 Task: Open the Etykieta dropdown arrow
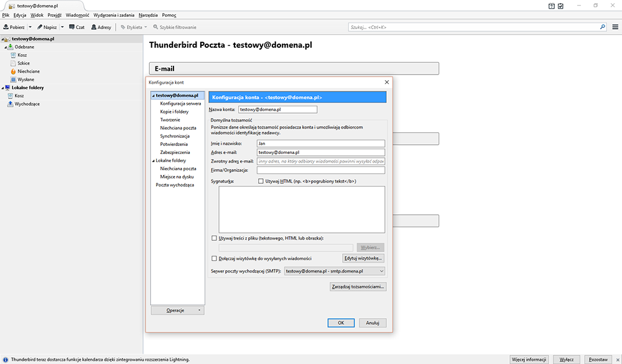tap(146, 27)
